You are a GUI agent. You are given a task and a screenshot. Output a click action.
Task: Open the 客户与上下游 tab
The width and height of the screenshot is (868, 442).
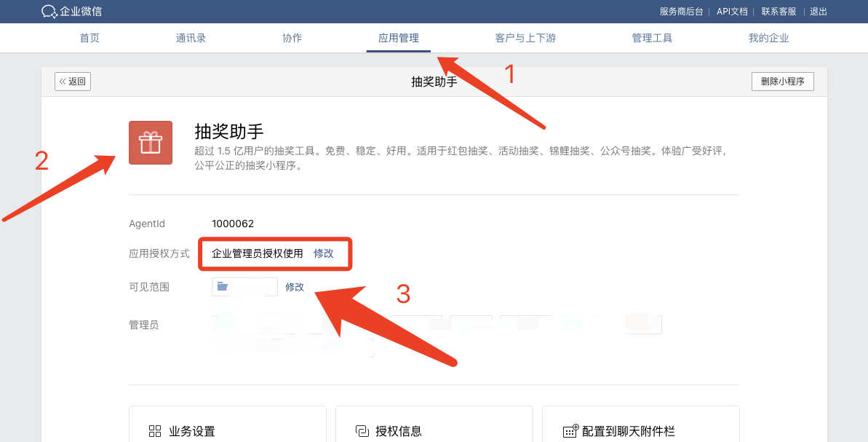coord(525,38)
